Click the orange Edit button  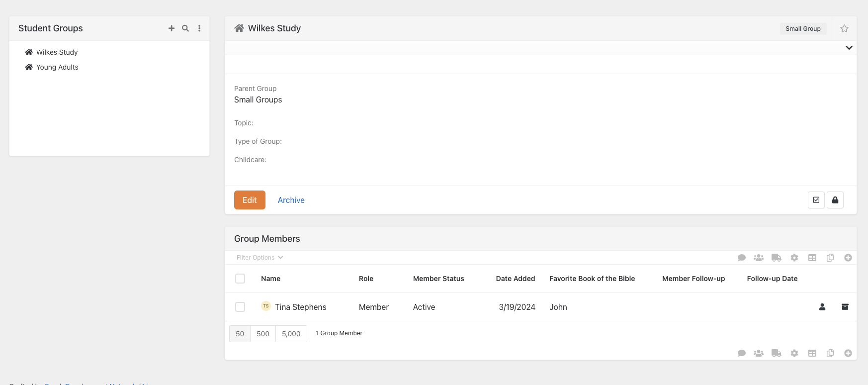[x=250, y=200]
